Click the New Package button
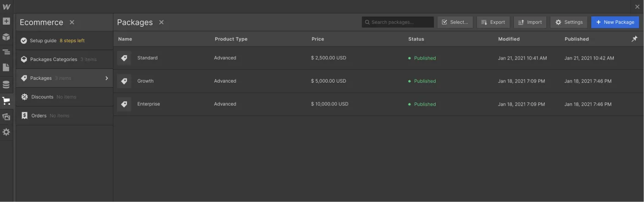The image size is (644, 202). [615, 22]
